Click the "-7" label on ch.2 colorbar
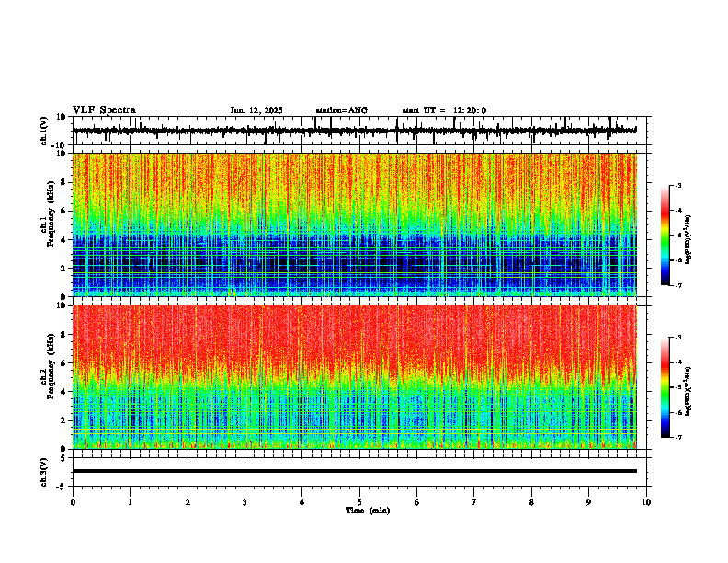 pos(678,438)
